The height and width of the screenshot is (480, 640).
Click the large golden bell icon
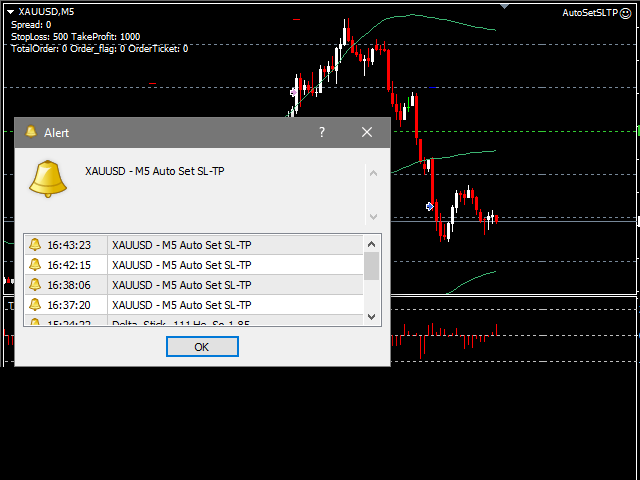click(48, 178)
